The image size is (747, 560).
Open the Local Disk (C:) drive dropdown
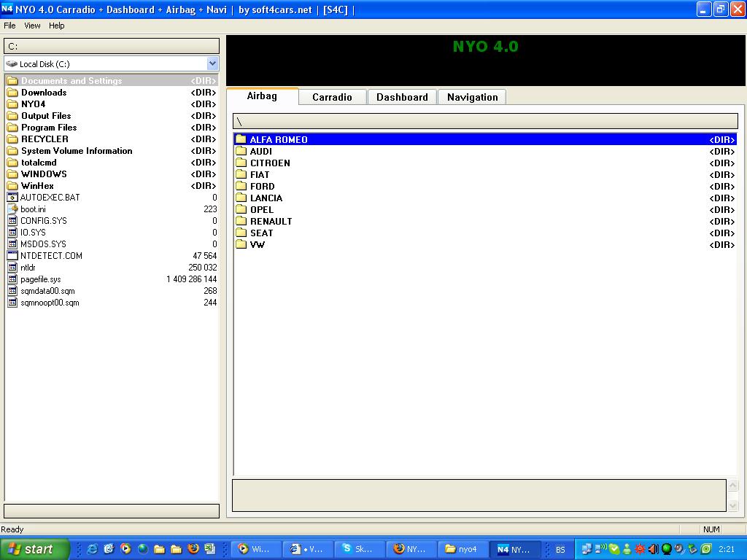tap(212, 64)
